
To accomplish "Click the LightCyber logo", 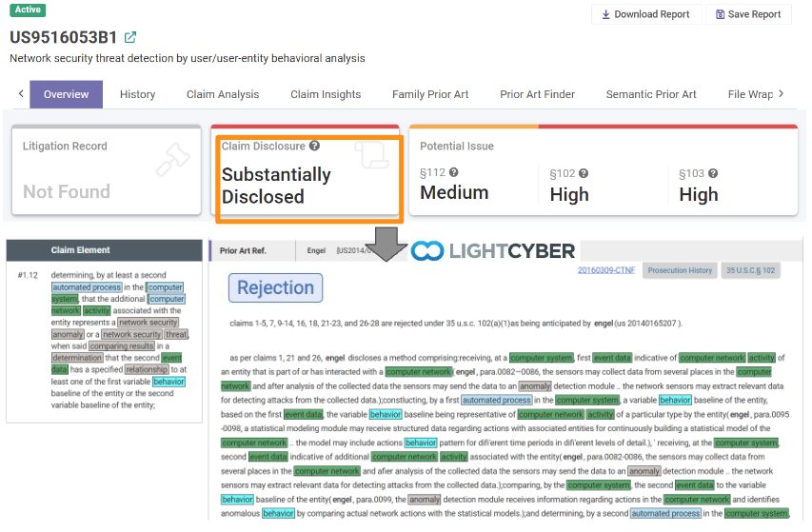I will (x=493, y=251).
